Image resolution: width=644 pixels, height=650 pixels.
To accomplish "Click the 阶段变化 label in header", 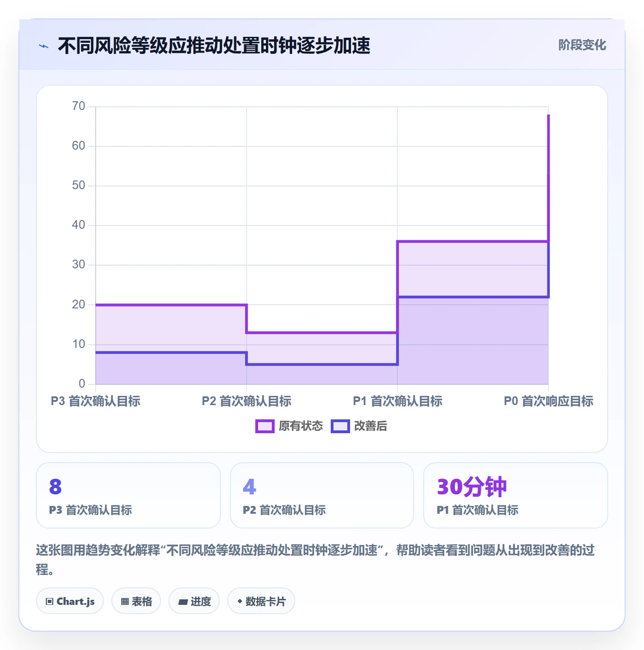I will (582, 45).
